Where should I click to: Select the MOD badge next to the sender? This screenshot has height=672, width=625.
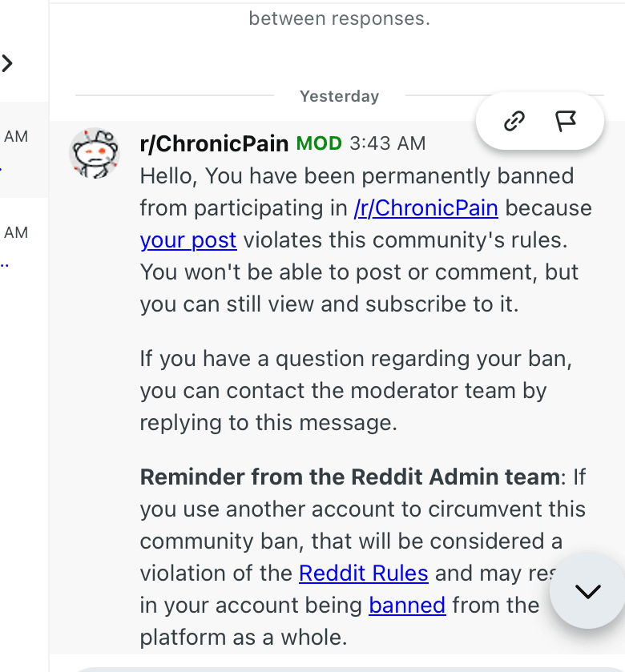(319, 143)
